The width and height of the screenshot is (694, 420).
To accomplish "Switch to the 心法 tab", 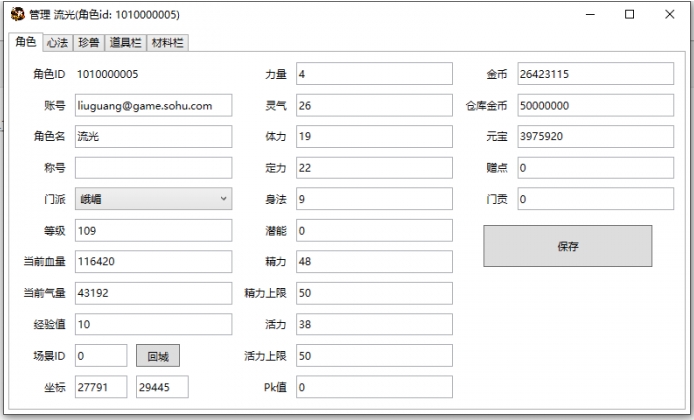I will click(x=57, y=42).
